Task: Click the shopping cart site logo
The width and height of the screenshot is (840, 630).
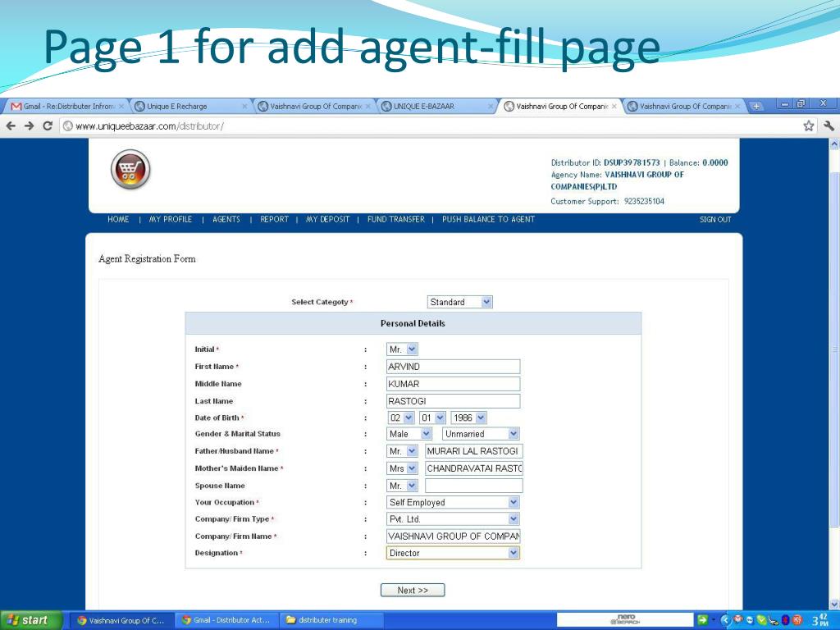Action: 130,169
